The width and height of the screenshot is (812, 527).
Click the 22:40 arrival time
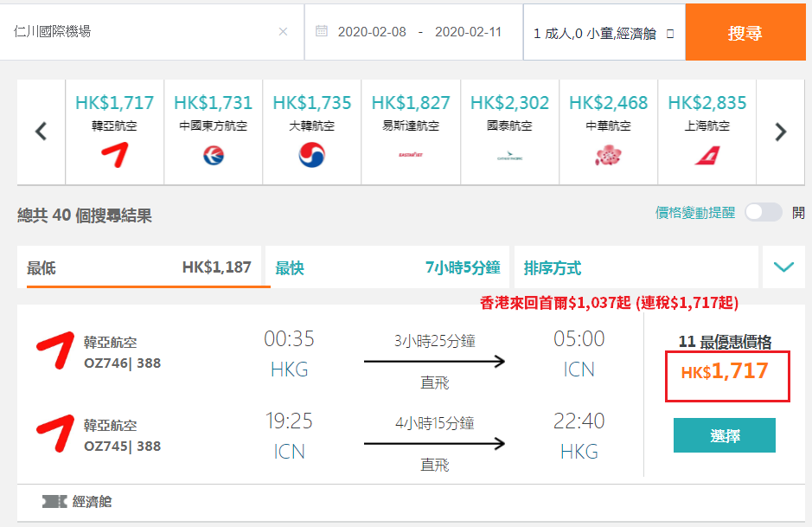(x=579, y=421)
